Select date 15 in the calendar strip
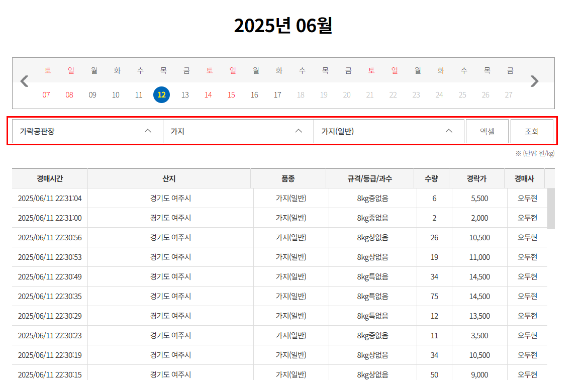This screenshot has width=588, height=380. click(x=231, y=95)
